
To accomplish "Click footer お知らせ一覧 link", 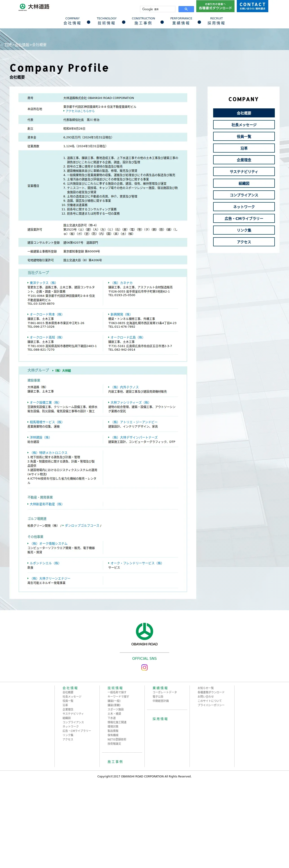I will (205, 688).
